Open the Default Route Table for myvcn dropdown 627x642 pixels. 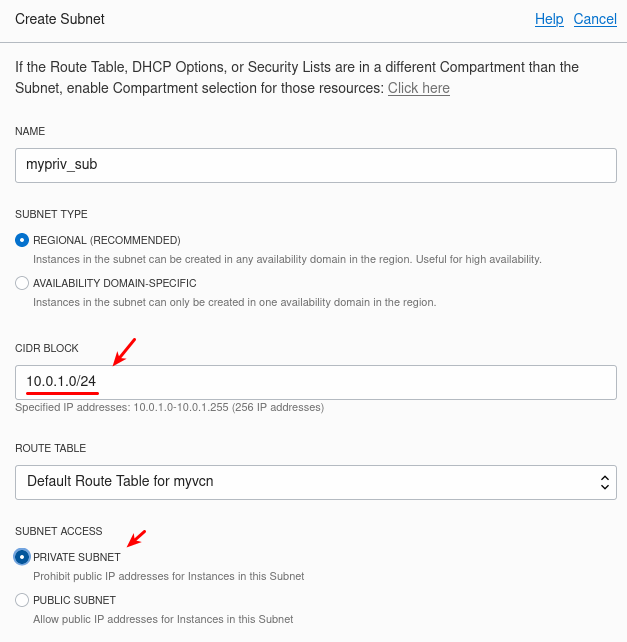(x=316, y=482)
